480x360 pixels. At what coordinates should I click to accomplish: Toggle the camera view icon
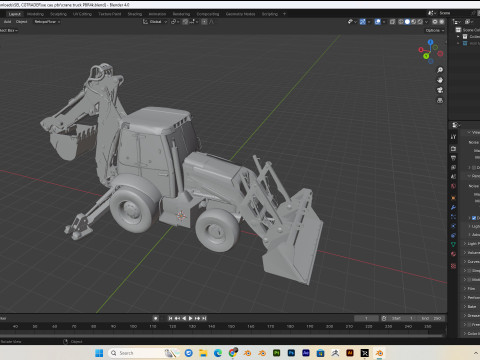[x=440, y=90]
